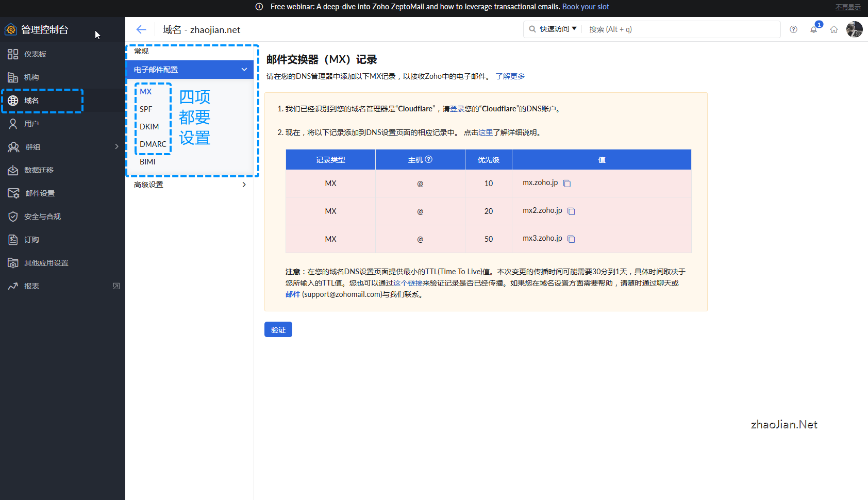
Task: Click the help question mark near 主机
Action: coord(428,159)
